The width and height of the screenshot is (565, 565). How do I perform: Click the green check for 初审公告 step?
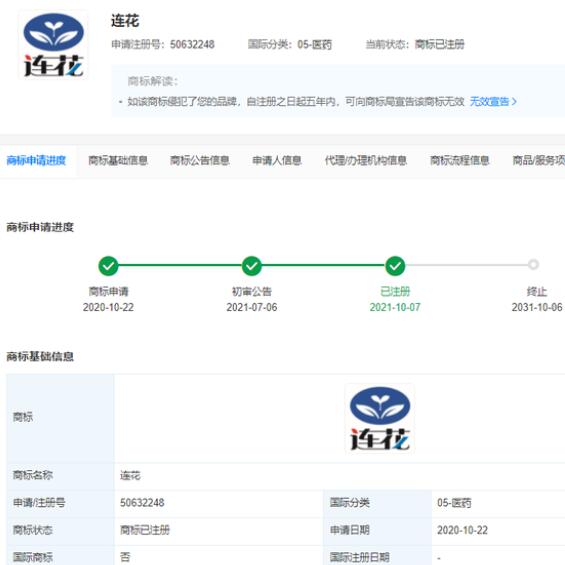coord(252,266)
